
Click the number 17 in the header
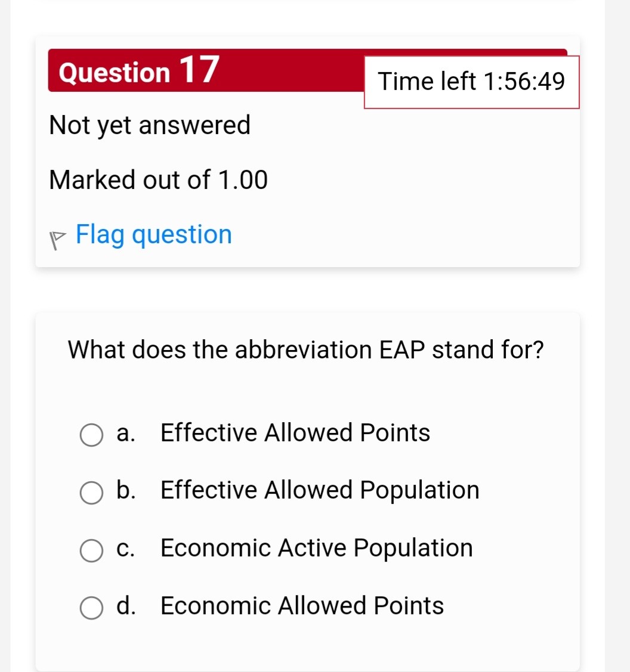point(198,69)
